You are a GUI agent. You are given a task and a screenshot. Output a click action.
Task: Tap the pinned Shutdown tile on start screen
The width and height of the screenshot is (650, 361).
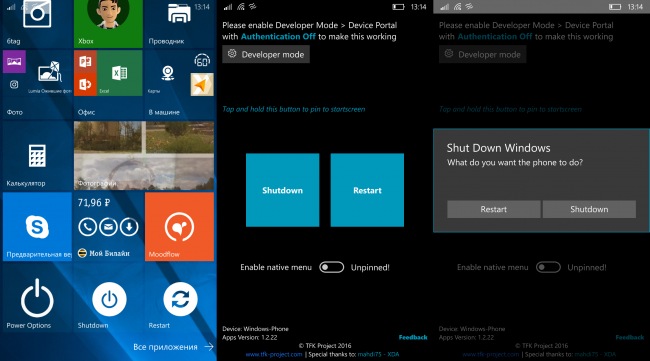coord(108,298)
